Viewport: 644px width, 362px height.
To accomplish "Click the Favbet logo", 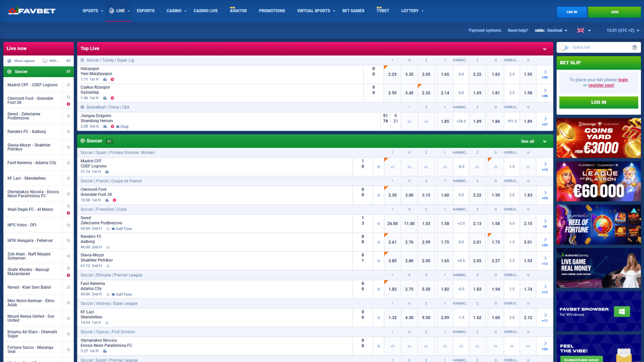I will tap(32, 11).
